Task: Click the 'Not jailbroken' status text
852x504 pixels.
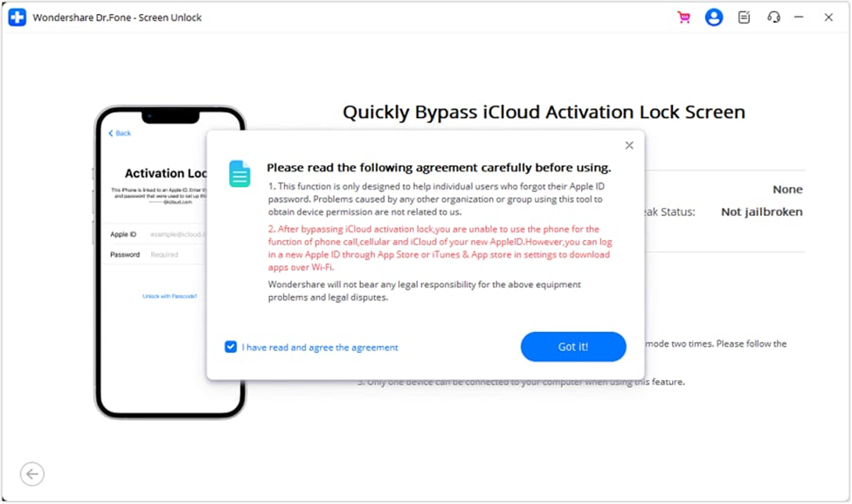Action: click(762, 211)
